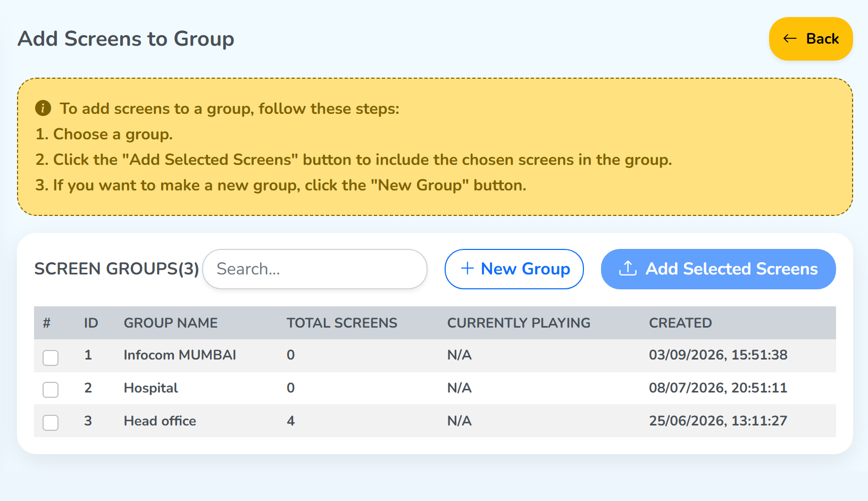Check the Hospital group checkbox
The width and height of the screenshot is (868, 501).
point(51,390)
